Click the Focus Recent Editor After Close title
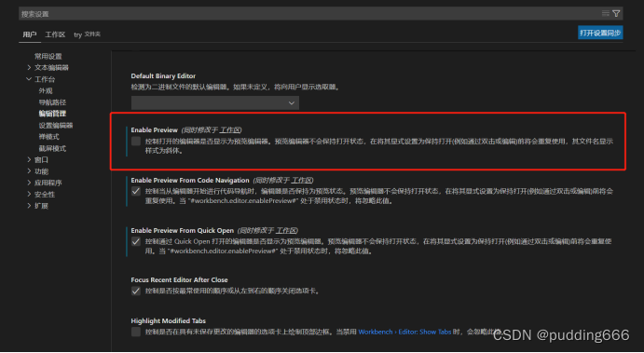This screenshot has height=353, width=644. (179, 280)
